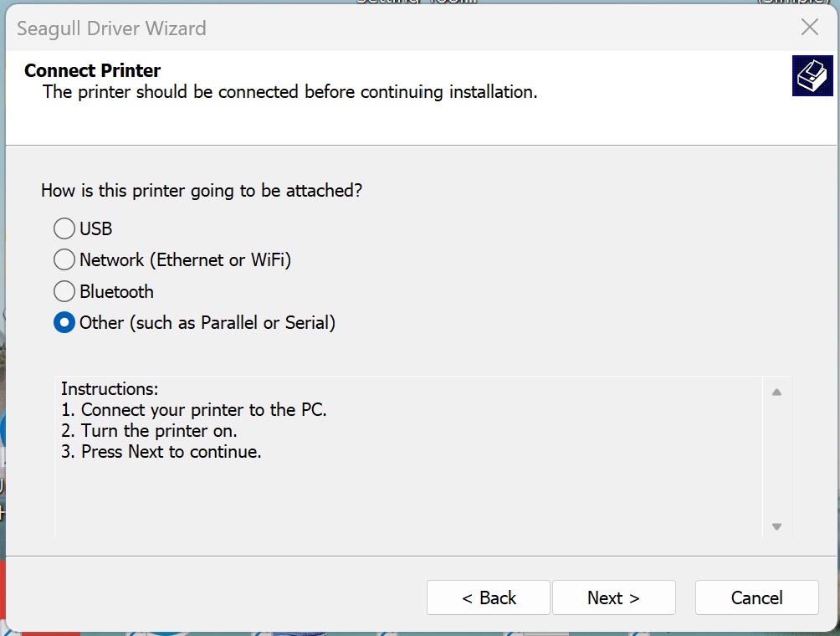
Task: Click the Connect Printer heading
Action: (x=92, y=70)
